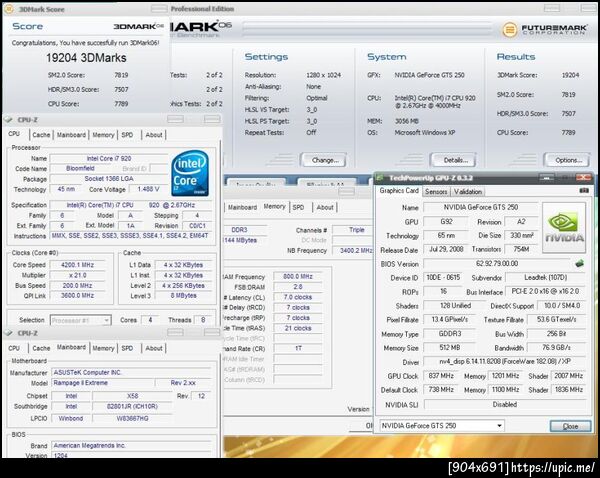Screen dimensions: 600x478
Task: Click the BIOS Version 62.92.79.00.00 field
Action: coord(497,263)
